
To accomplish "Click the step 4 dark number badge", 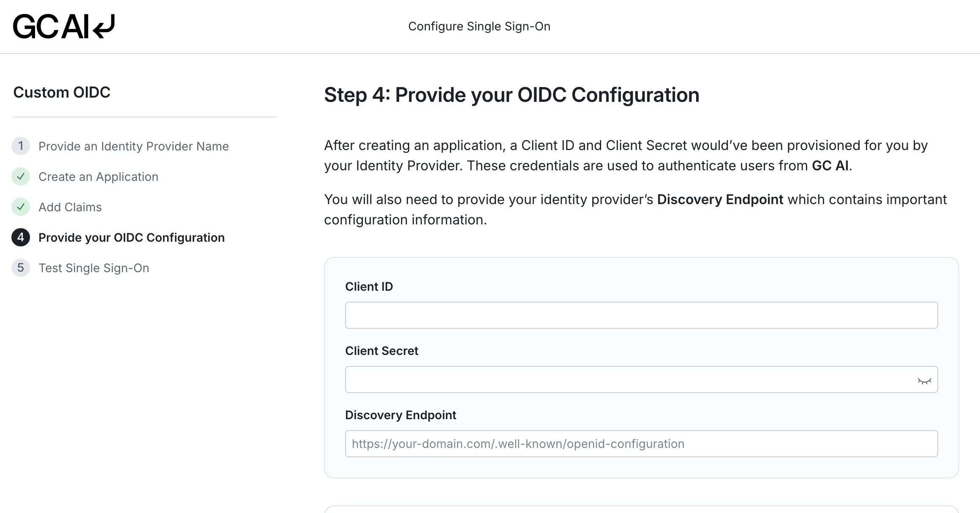I will click(21, 237).
